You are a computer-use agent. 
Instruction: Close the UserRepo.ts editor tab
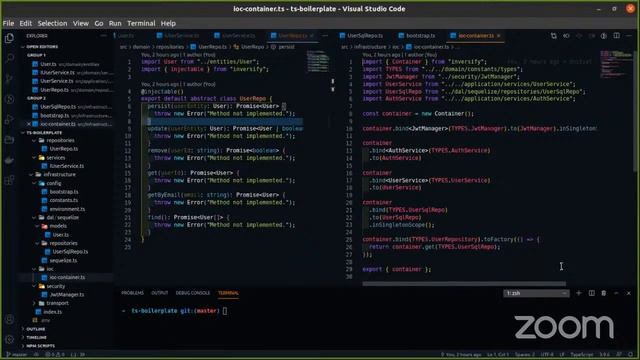pyautogui.click(x=312, y=36)
